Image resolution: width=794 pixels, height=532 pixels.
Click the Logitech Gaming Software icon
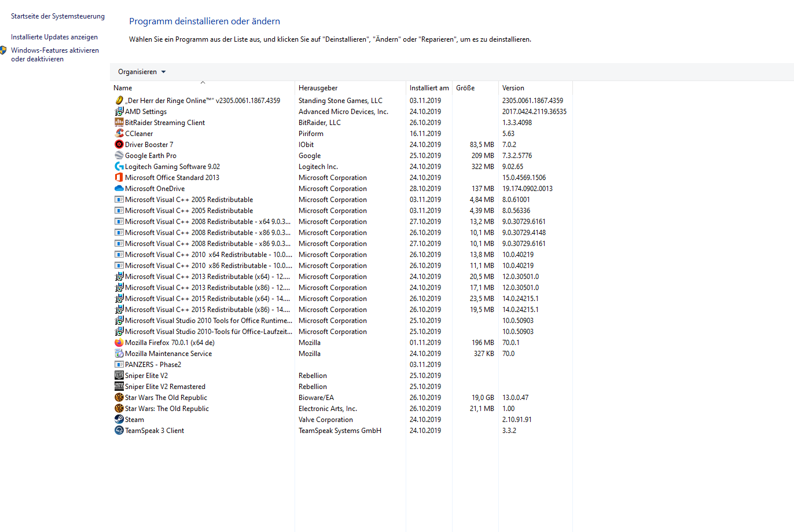pyautogui.click(x=119, y=166)
